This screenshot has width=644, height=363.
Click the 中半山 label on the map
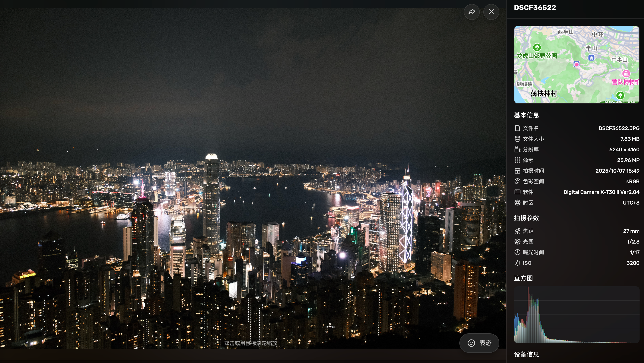619,59
